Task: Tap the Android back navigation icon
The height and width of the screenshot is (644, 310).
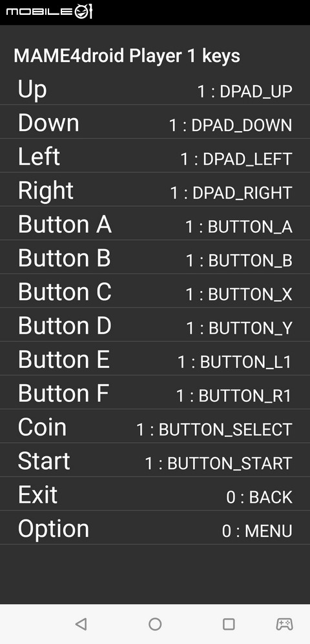Action: click(81, 624)
